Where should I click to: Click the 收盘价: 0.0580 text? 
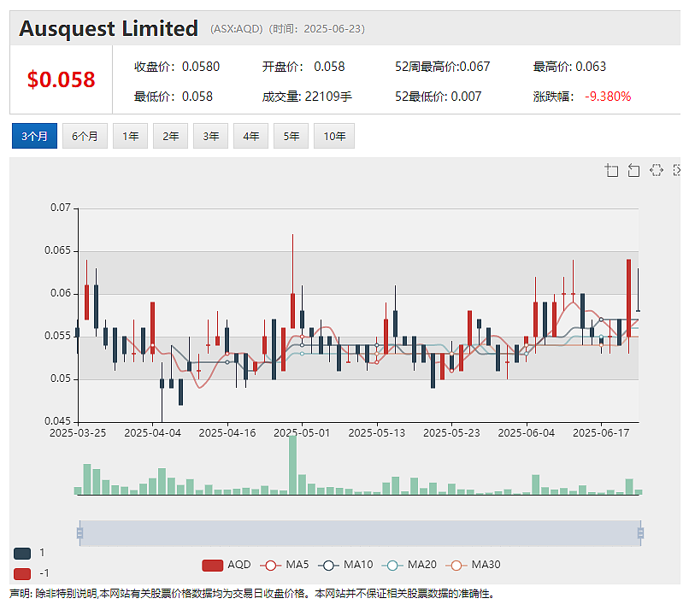pyautogui.click(x=177, y=67)
